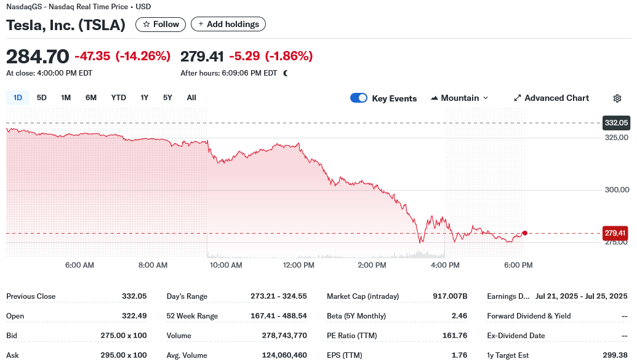637x364 pixels.
Task: Click the closing price 284.70
Action: (38, 57)
